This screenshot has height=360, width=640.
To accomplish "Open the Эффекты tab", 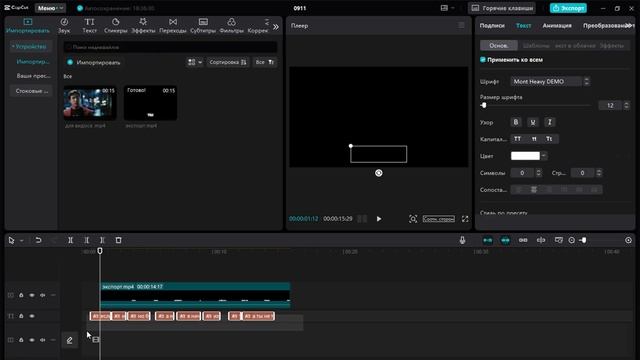I will 143,26.
